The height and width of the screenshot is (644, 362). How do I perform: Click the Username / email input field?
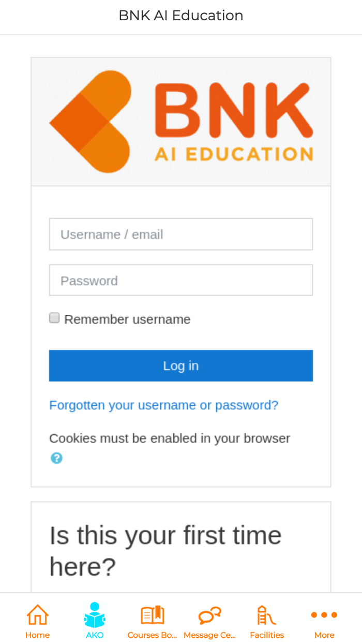[181, 234]
